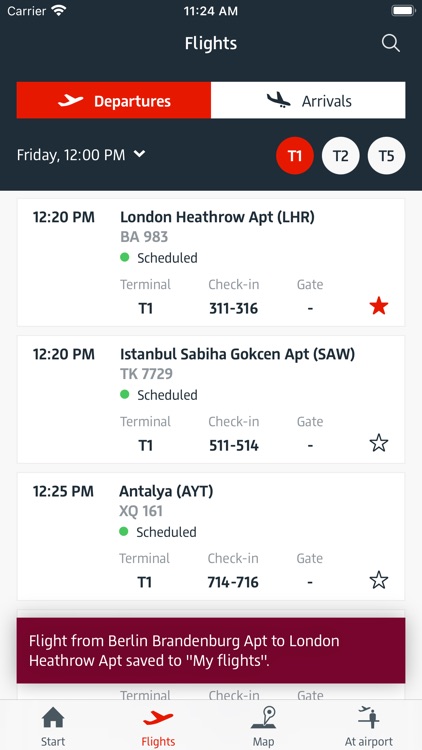The height and width of the screenshot is (750, 422).
Task: Select terminal T5 filter
Action: 386,156
